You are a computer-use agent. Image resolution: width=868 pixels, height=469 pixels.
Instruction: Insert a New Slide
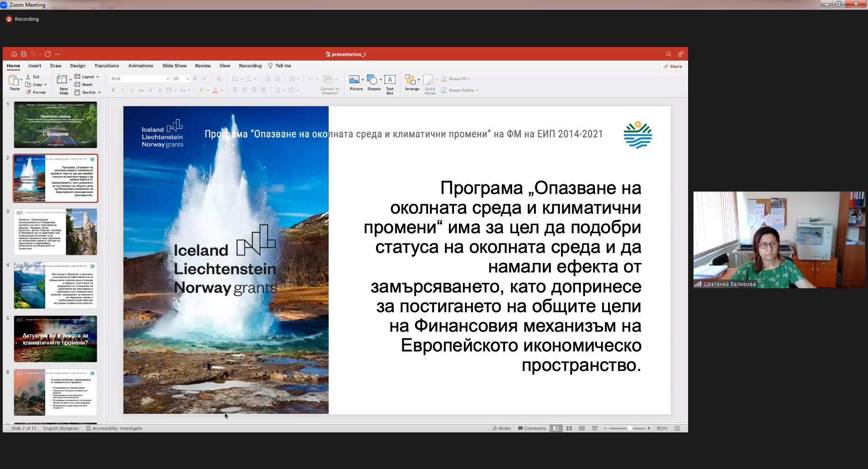(x=63, y=84)
